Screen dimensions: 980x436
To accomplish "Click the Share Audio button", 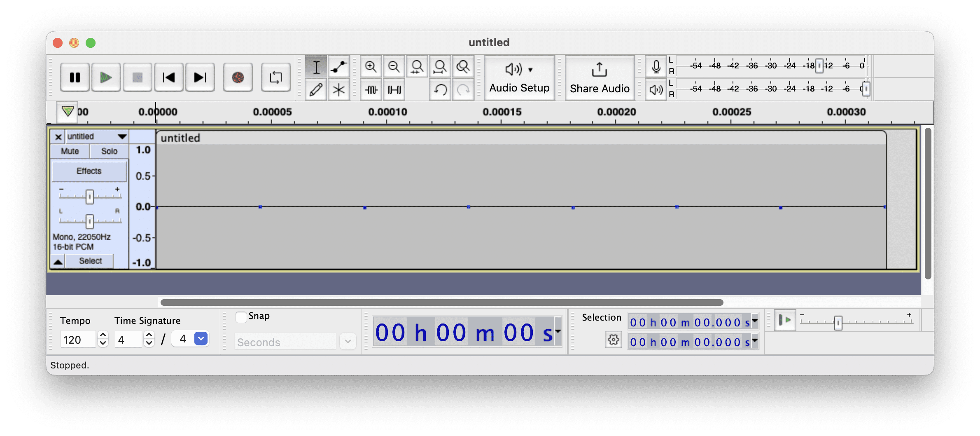I will [x=600, y=78].
